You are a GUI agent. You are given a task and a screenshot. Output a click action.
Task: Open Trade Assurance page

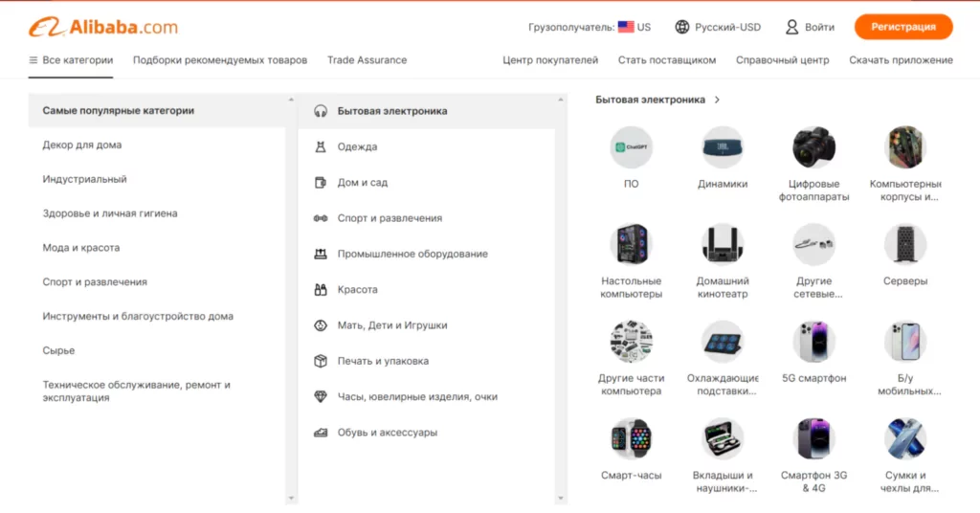coord(367,60)
